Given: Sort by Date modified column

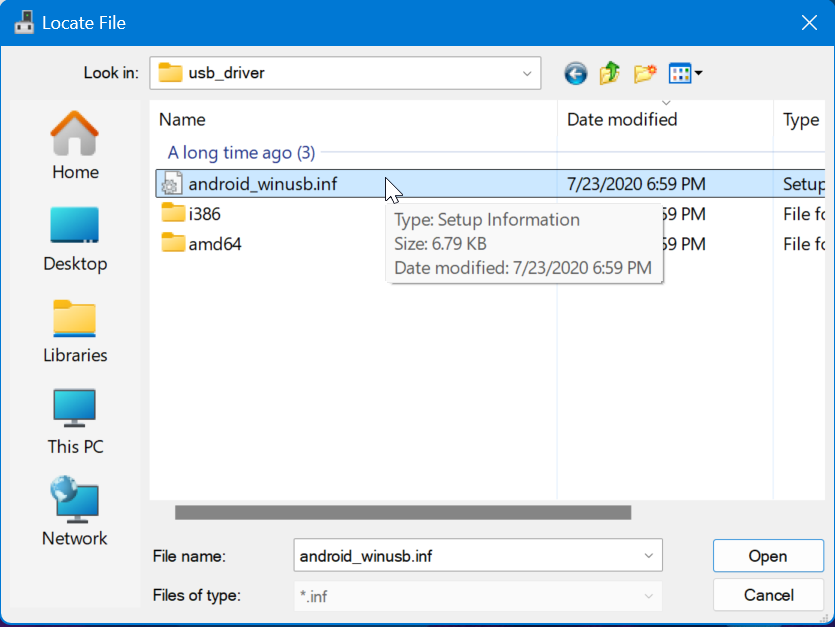Looking at the screenshot, I should (x=622, y=120).
